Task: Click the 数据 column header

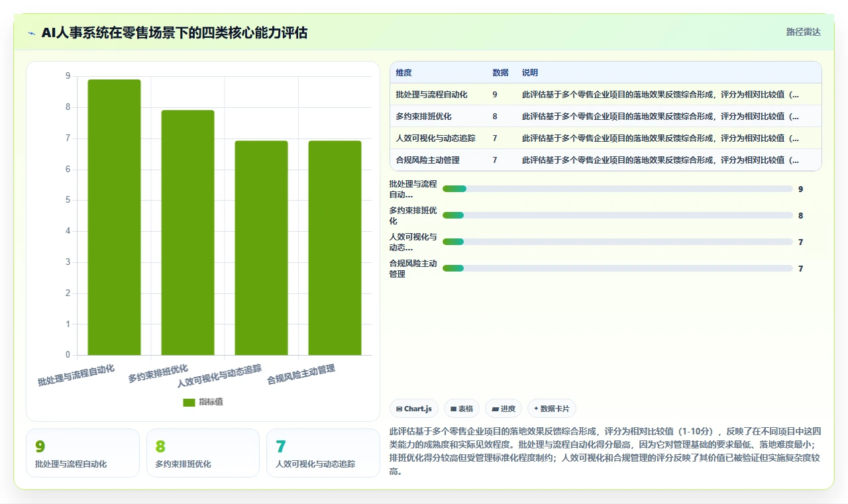Action: (x=500, y=73)
